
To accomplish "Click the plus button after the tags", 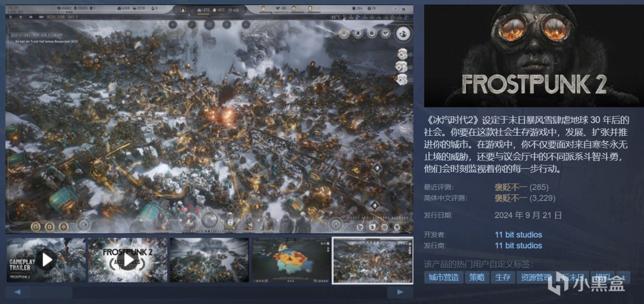I will (623, 277).
